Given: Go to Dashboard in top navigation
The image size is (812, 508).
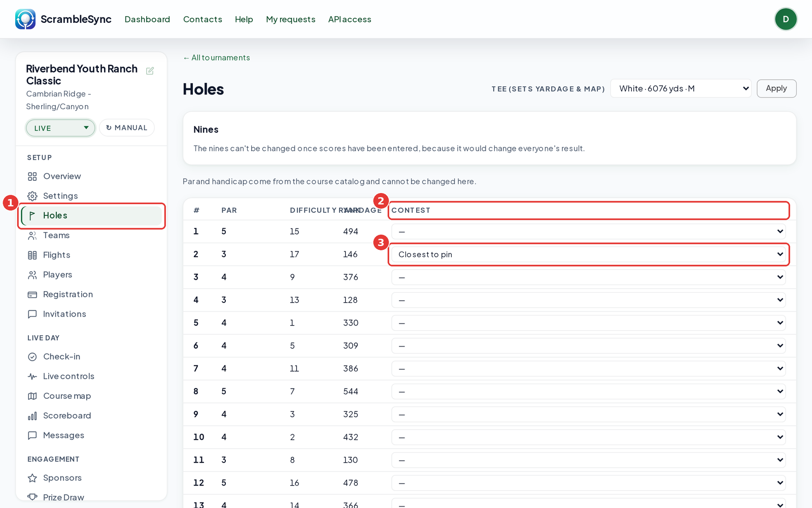Looking at the screenshot, I should point(147,19).
